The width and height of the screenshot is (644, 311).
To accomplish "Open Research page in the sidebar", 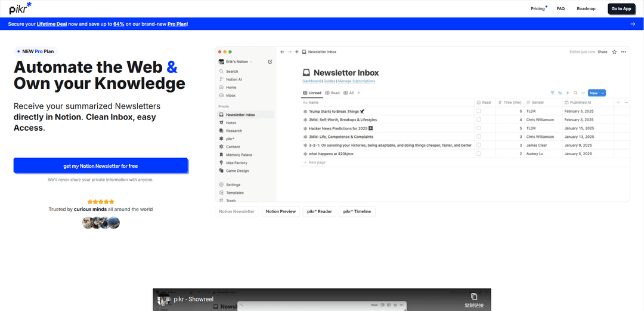I will click(x=234, y=131).
